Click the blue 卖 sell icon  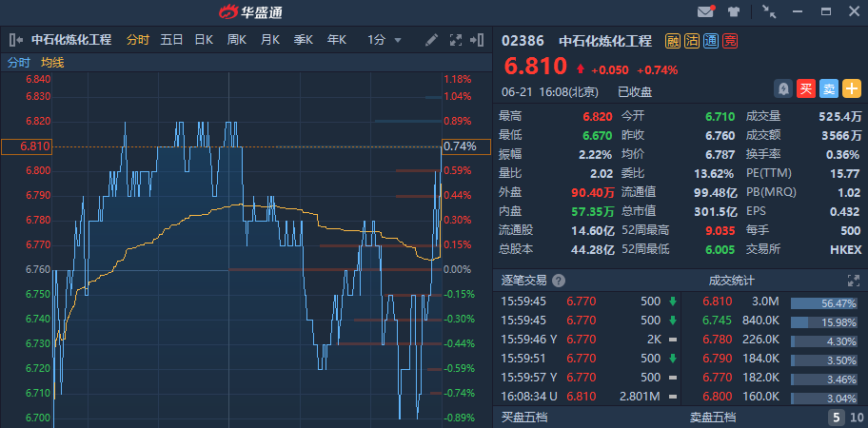coord(829,88)
